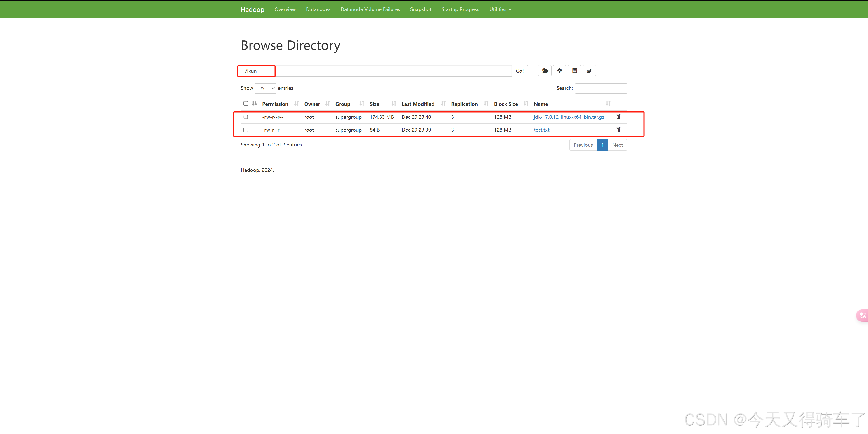The height and width of the screenshot is (434, 868).
Task: Check the box for the test.txt row
Action: pyautogui.click(x=246, y=130)
